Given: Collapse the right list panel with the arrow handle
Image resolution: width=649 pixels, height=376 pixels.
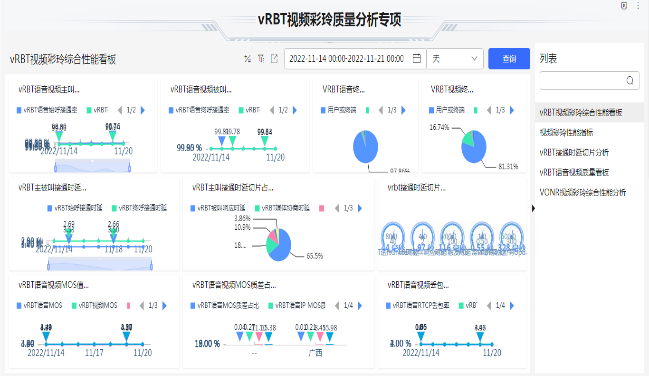Looking at the screenshot, I should point(533,208).
